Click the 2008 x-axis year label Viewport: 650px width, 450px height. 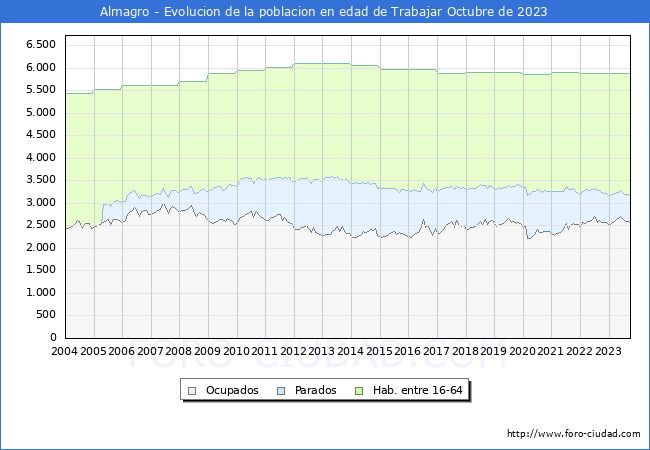pyautogui.click(x=179, y=351)
